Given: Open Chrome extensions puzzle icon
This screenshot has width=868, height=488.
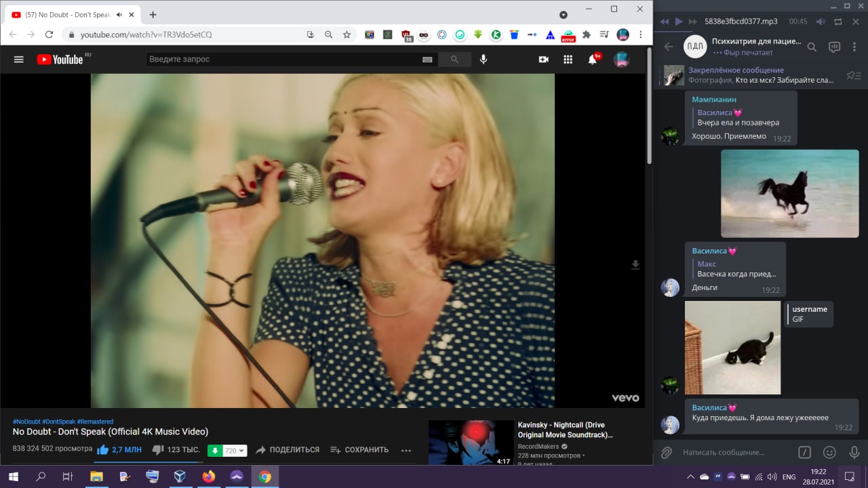Looking at the screenshot, I should 587,35.
